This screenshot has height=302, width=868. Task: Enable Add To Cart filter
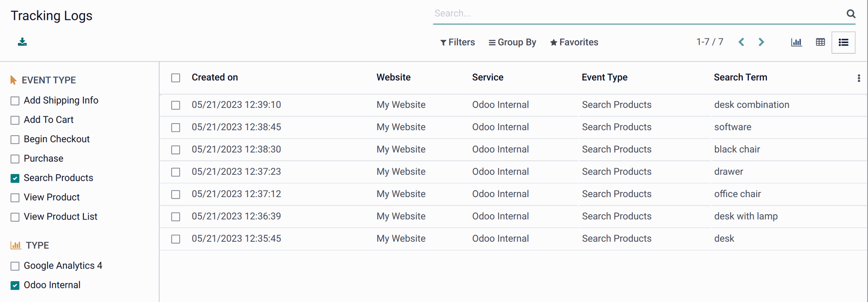click(x=15, y=120)
